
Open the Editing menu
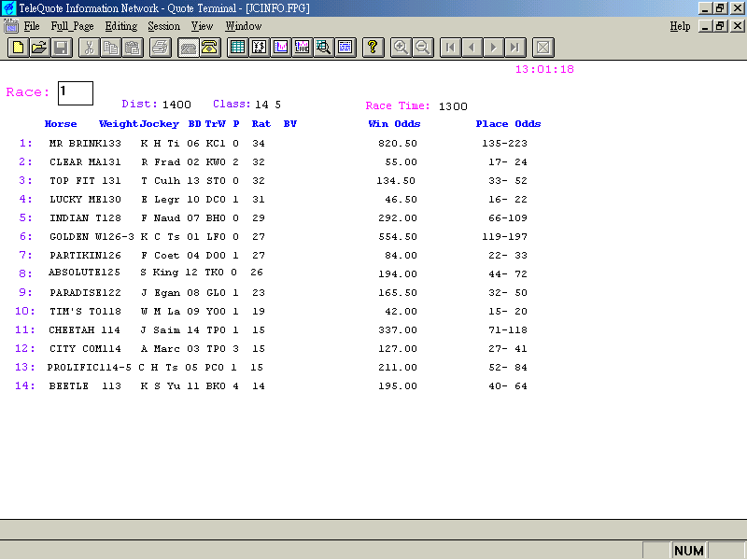coord(121,26)
